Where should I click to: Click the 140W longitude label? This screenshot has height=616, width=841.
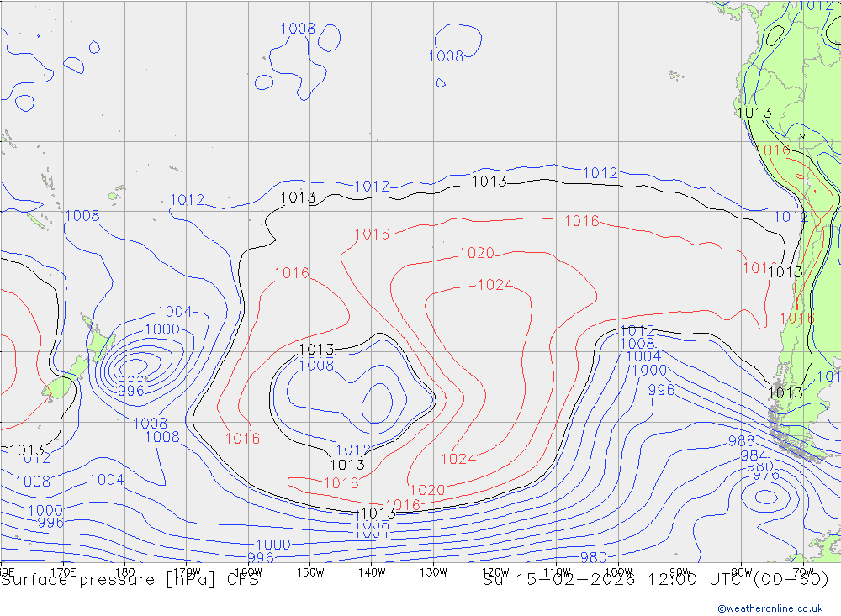[x=372, y=572]
